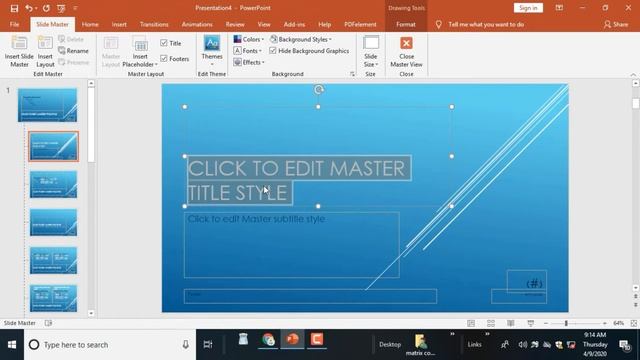Click the Share button

(x=616, y=24)
